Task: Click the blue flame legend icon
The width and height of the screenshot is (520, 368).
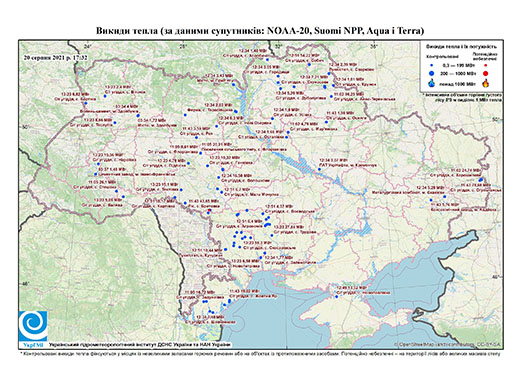Action: (431, 83)
